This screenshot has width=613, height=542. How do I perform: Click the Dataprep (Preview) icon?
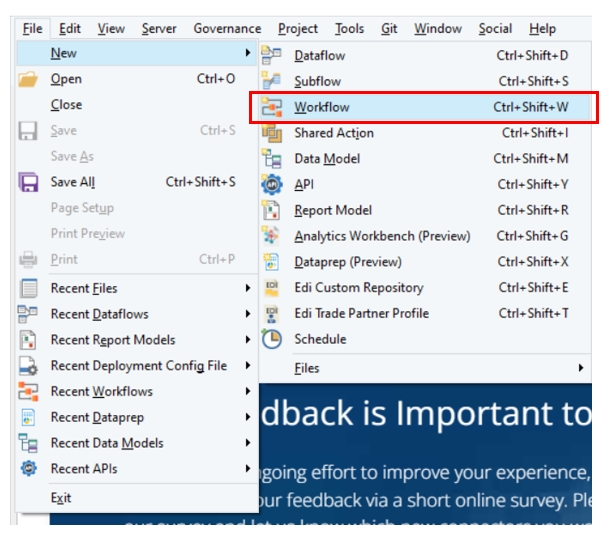(x=271, y=262)
